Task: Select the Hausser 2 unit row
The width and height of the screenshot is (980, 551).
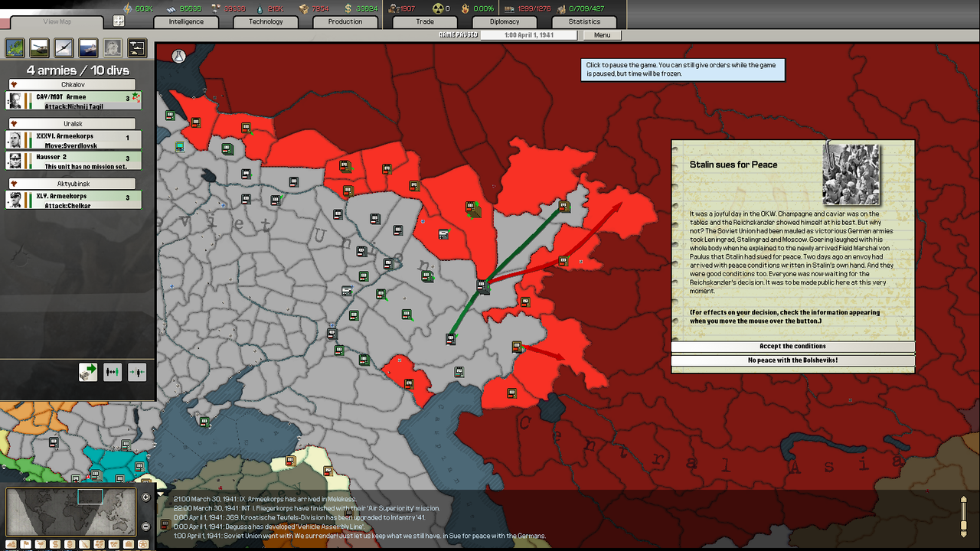Action: (x=73, y=160)
